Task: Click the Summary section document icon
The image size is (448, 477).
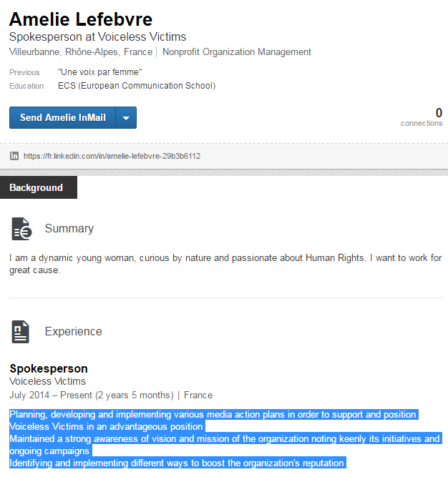Action: [21, 229]
